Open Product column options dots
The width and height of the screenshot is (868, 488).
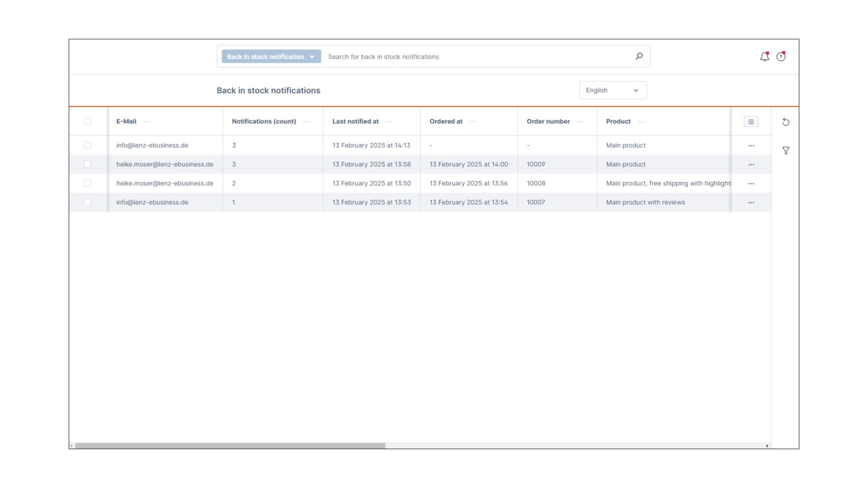click(x=641, y=122)
